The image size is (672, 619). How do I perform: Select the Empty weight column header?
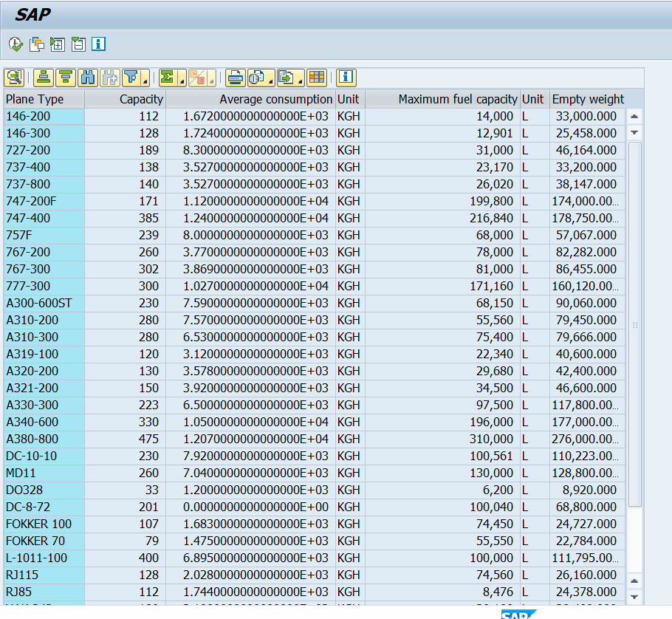pos(587,99)
